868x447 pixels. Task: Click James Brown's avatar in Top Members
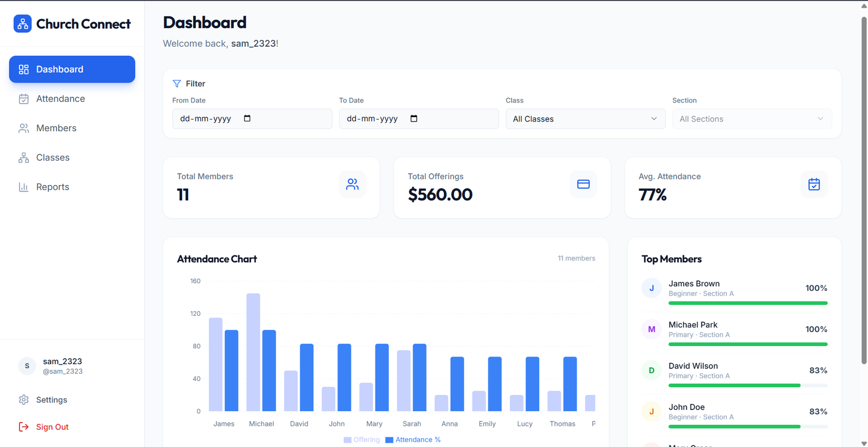pos(652,288)
